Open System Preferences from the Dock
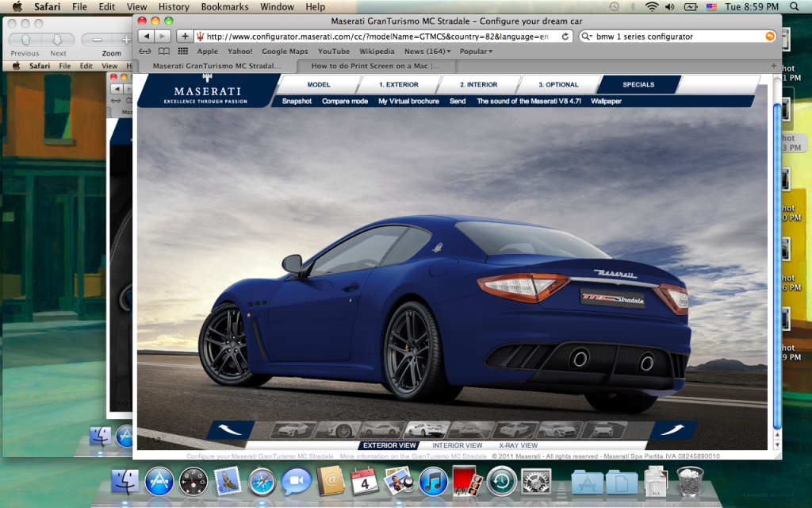 point(535,481)
